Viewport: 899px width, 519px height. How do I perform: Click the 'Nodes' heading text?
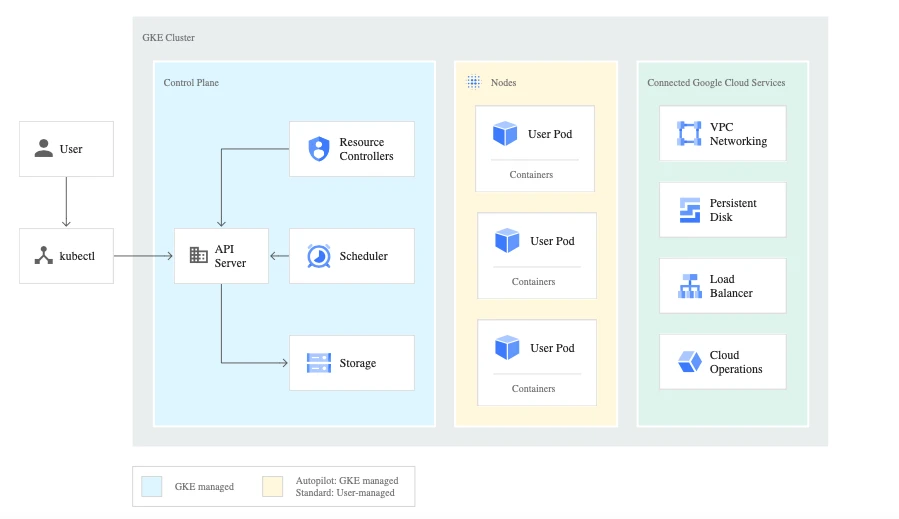pos(503,83)
